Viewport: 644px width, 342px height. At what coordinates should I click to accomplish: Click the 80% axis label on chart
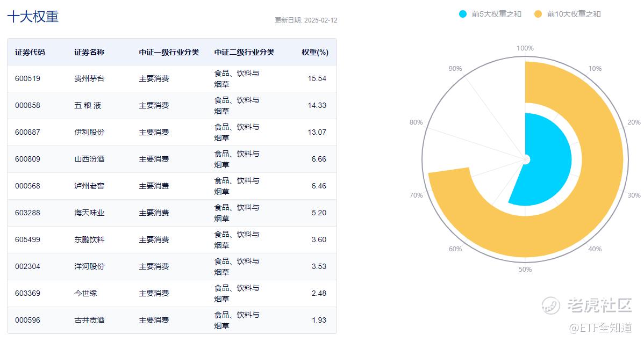click(x=416, y=122)
